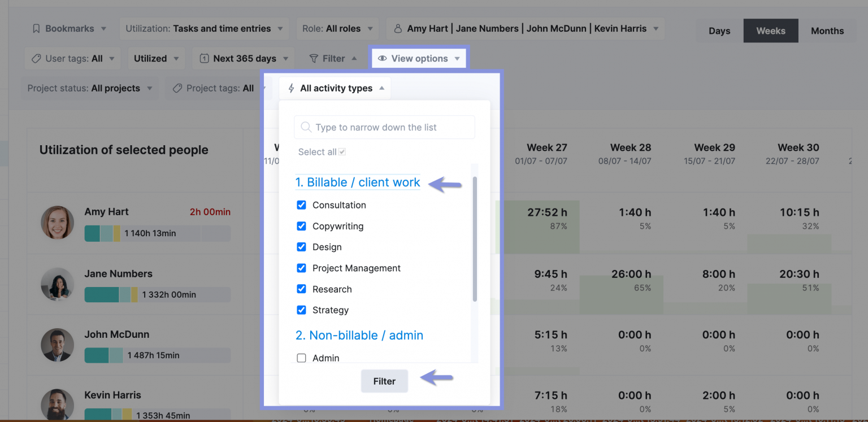
Task: Enable the Admin checkbox under Non-billable
Action: pos(301,358)
